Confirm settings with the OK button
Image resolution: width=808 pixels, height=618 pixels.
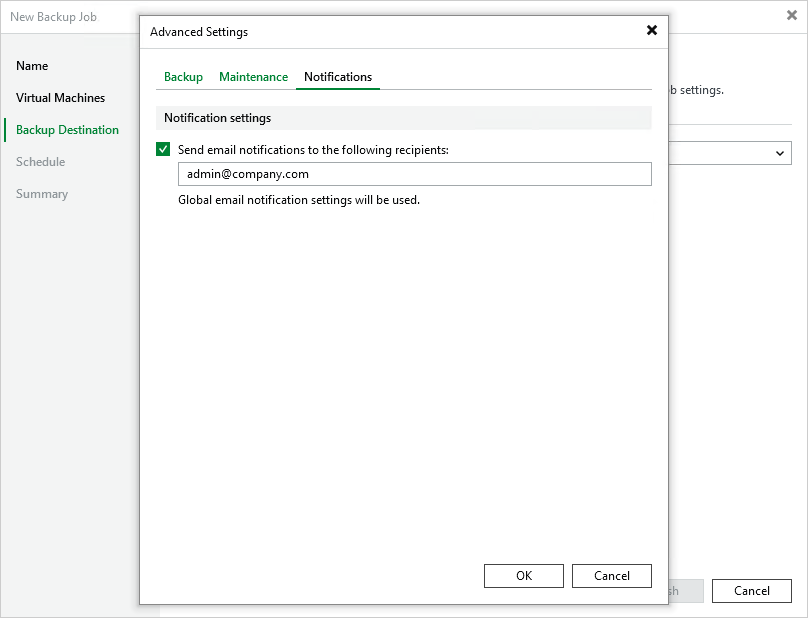click(x=523, y=575)
